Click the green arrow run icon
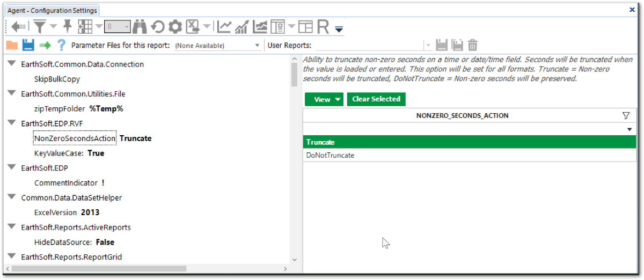 tap(45, 45)
